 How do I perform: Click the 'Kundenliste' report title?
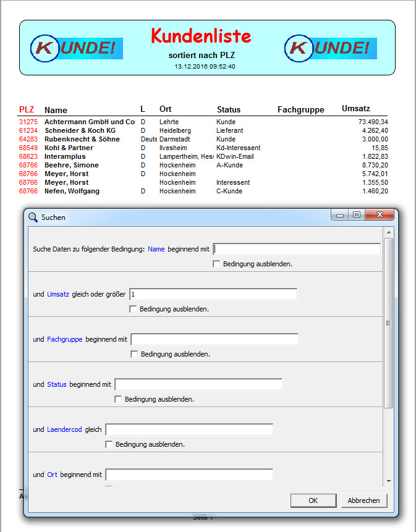[x=201, y=36]
